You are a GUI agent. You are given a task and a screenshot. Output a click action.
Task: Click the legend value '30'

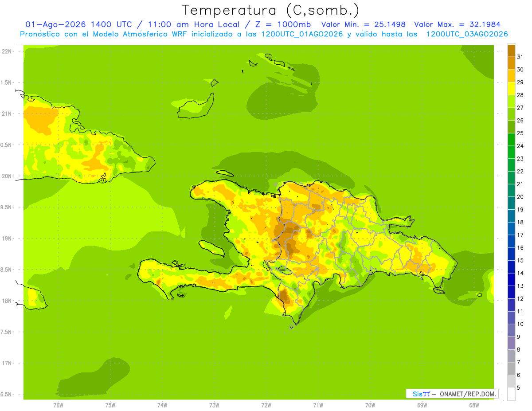[x=520, y=70]
